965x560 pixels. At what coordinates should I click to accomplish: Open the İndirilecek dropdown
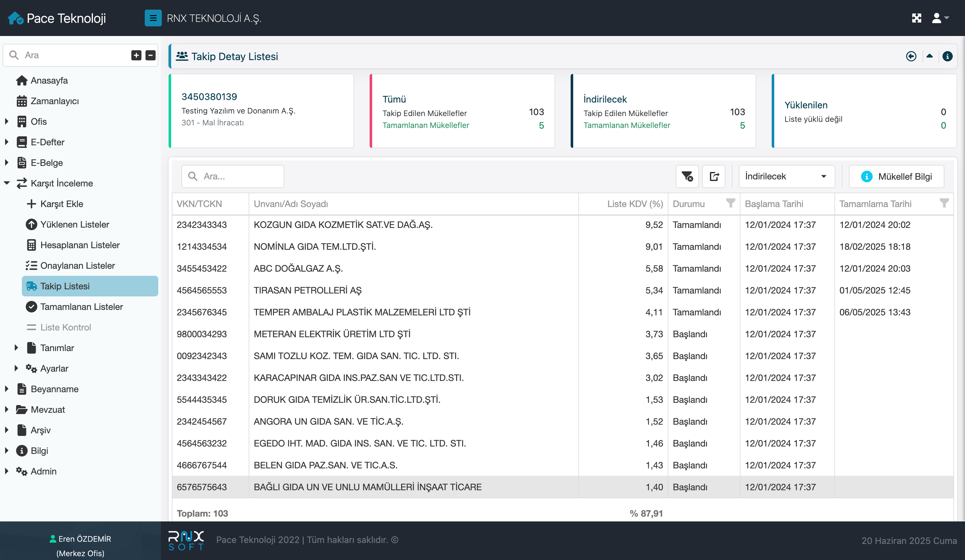point(786,176)
